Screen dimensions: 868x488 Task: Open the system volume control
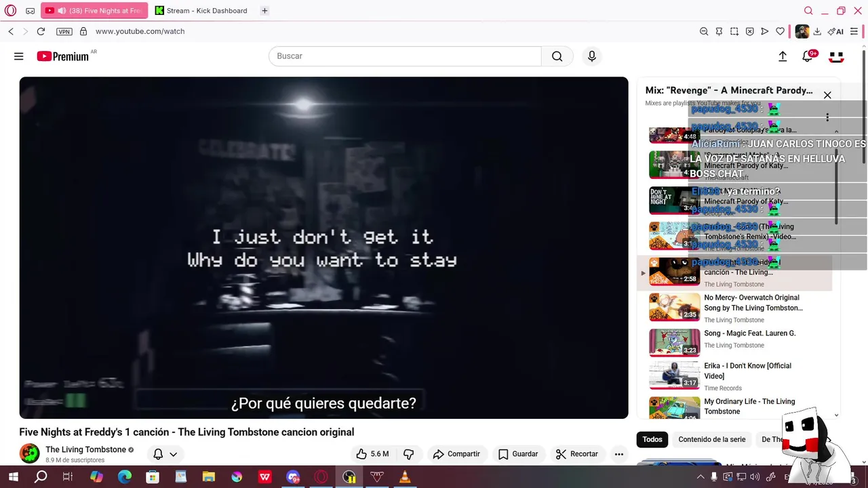755,477
